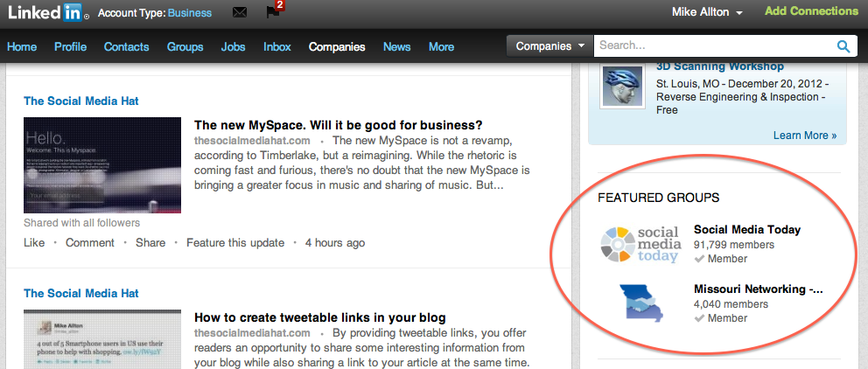
Task: Click Feature this update
Action: [235, 242]
